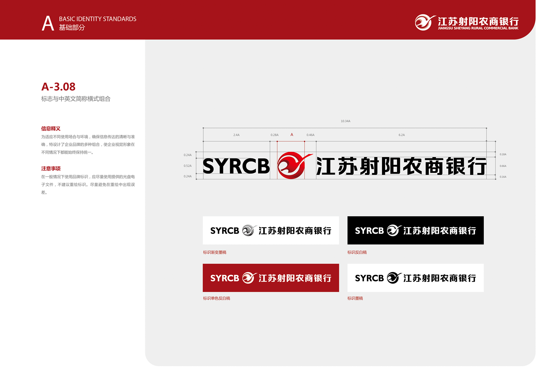Click the large black 江苏射阳农商银行 text in the diagram

[x=401, y=166]
